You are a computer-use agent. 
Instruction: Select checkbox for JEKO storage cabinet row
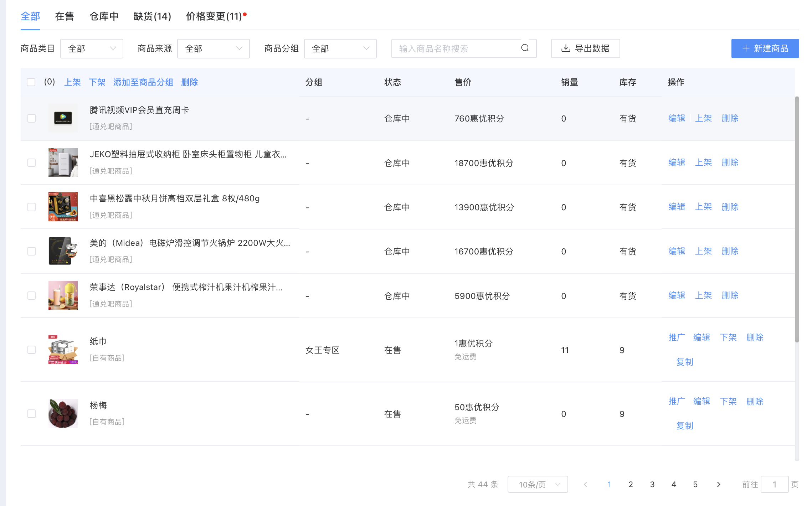[32, 162]
